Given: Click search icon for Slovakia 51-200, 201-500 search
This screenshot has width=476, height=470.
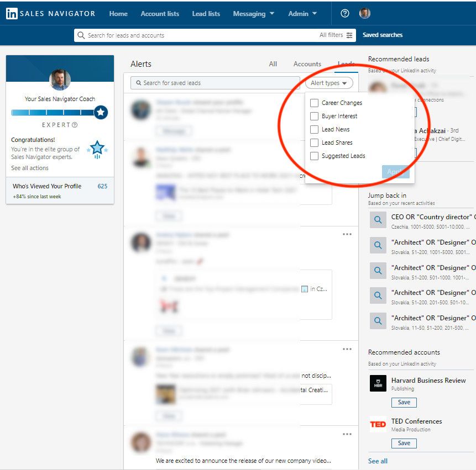Looking at the screenshot, I should coord(378,295).
